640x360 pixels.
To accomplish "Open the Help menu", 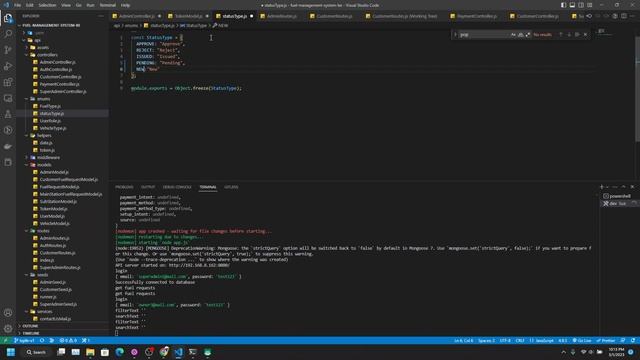I will pos(126,5).
